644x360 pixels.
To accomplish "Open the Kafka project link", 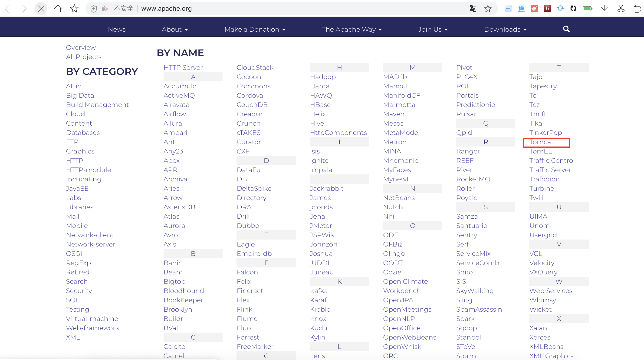I will click(319, 291).
